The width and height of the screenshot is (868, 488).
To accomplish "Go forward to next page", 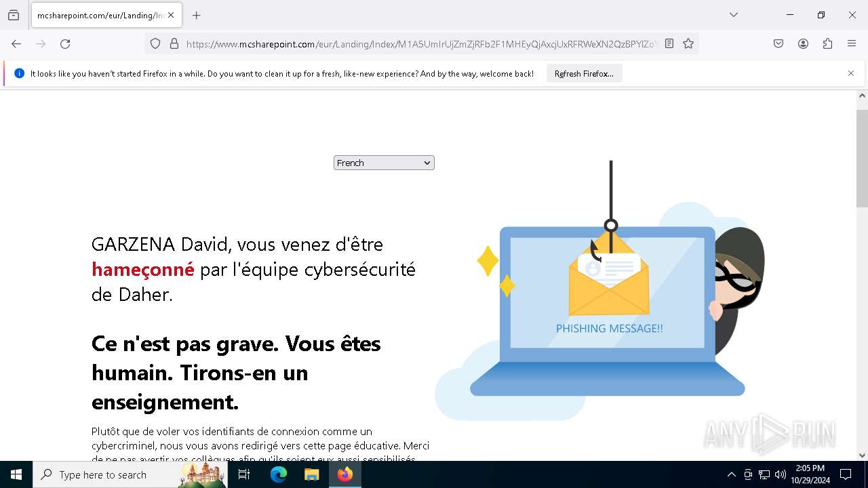I will coord(41,43).
